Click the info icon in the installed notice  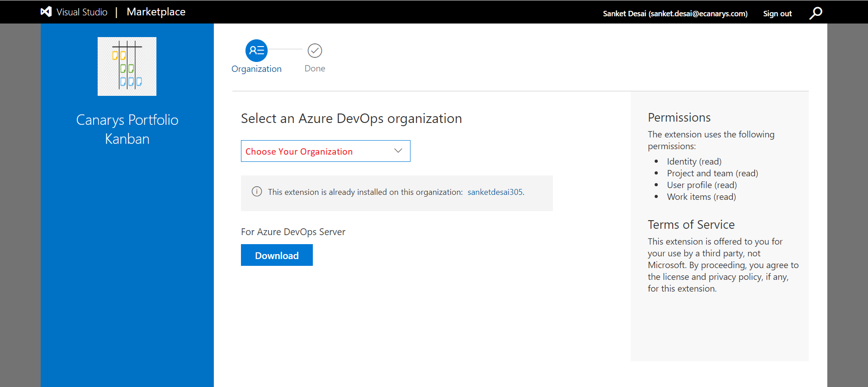coord(257,192)
